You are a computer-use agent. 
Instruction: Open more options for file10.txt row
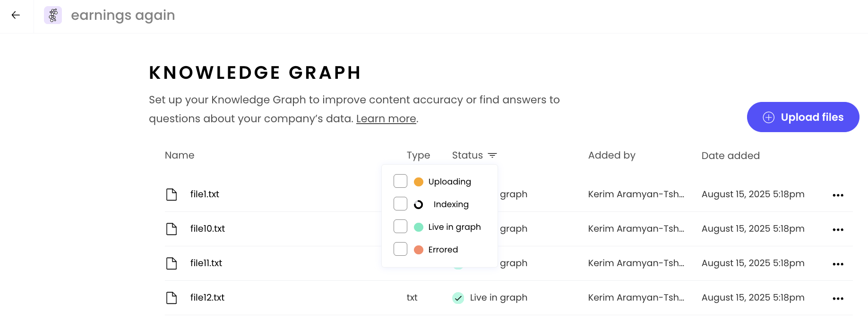tap(838, 229)
